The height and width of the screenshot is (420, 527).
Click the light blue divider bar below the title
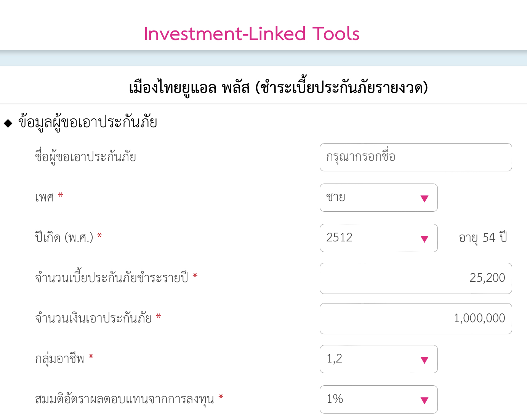pos(263,58)
